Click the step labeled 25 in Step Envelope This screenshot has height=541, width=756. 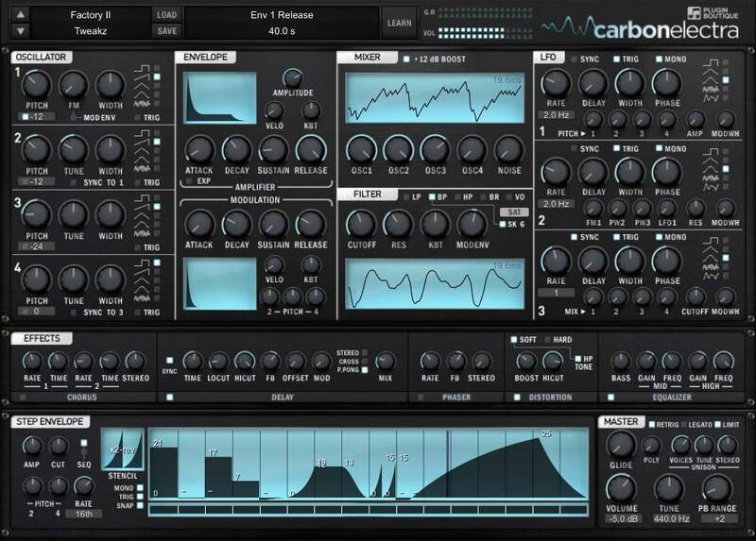point(546,465)
